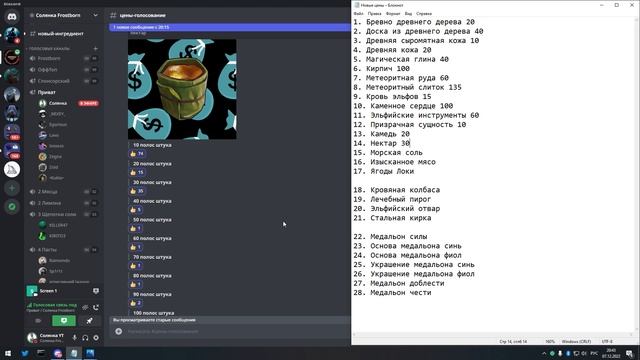The image size is (640, 360).
Task: Open the Формат menu in Notepad
Action: point(393,13)
